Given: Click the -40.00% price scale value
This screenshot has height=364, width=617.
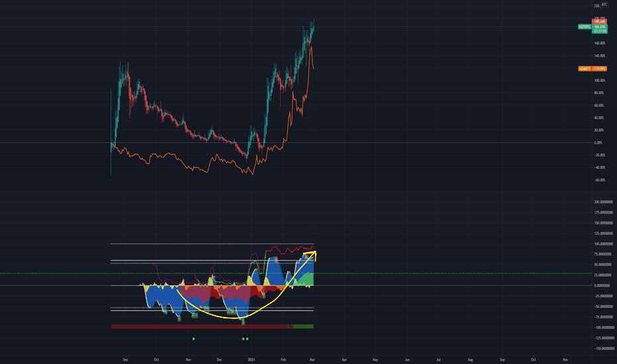Looking at the screenshot, I should click(599, 167).
